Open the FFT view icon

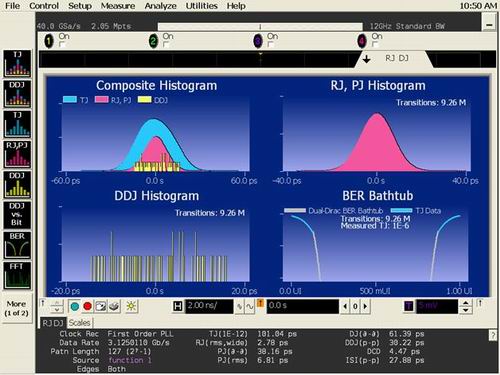(x=17, y=276)
